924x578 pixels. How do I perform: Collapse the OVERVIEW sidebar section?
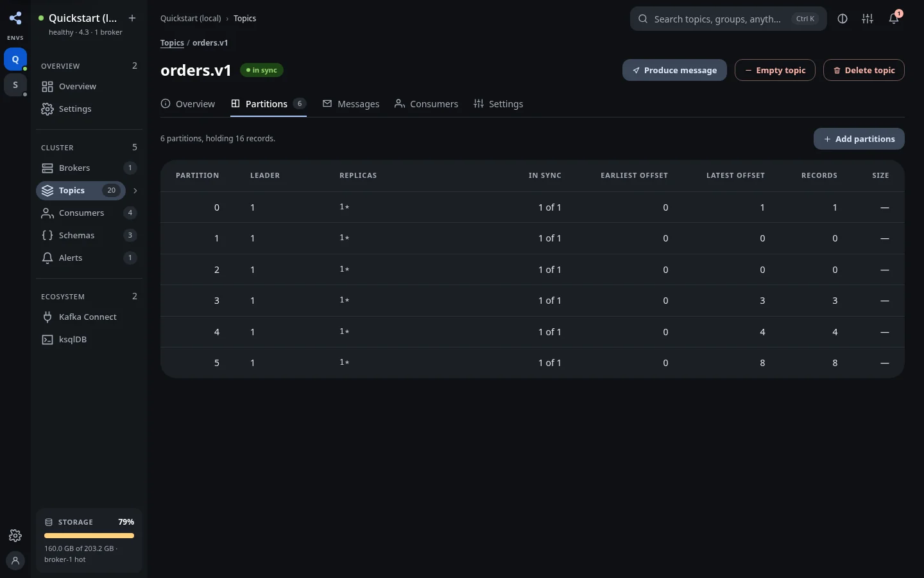pos(89,66)
